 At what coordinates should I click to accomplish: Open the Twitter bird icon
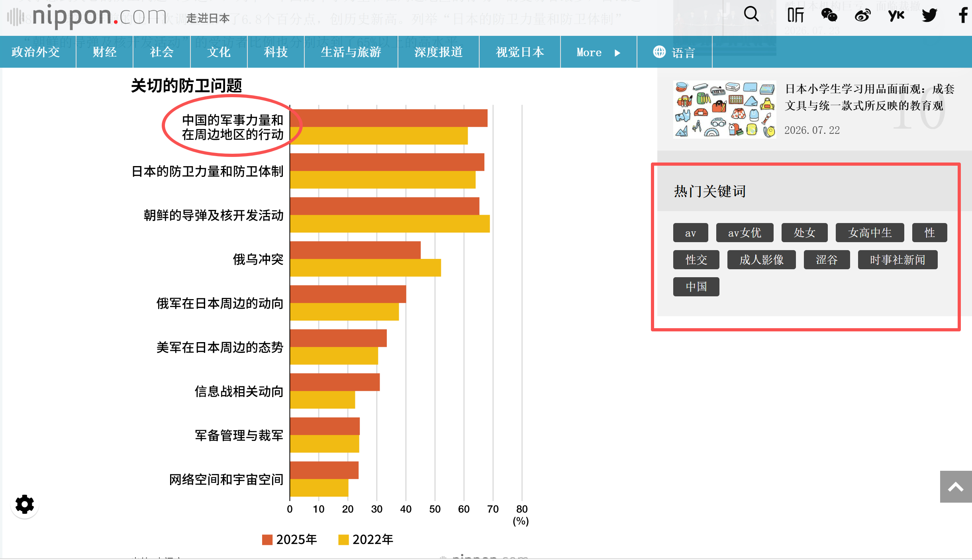[x=929, y=15]
